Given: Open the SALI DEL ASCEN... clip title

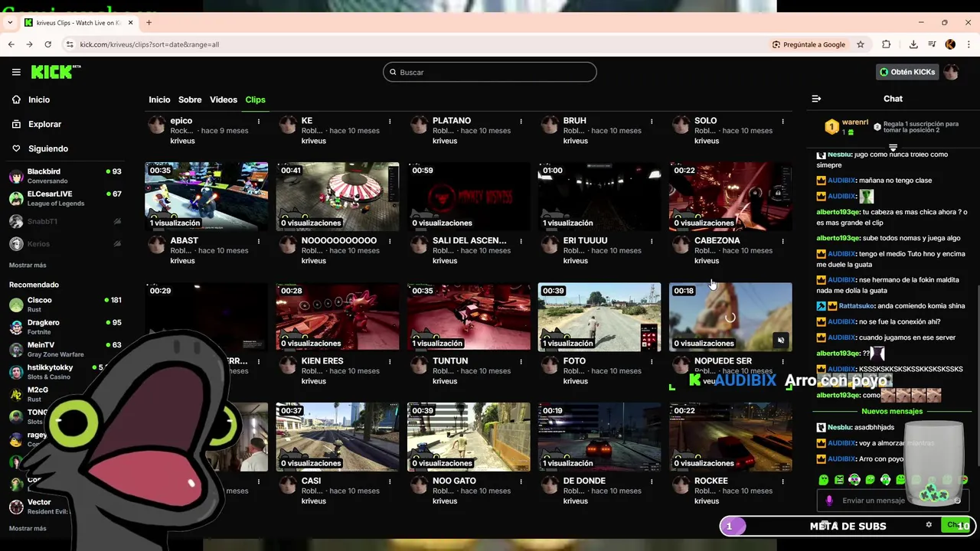Looking at the screenshot, I should tap(469, 240).
